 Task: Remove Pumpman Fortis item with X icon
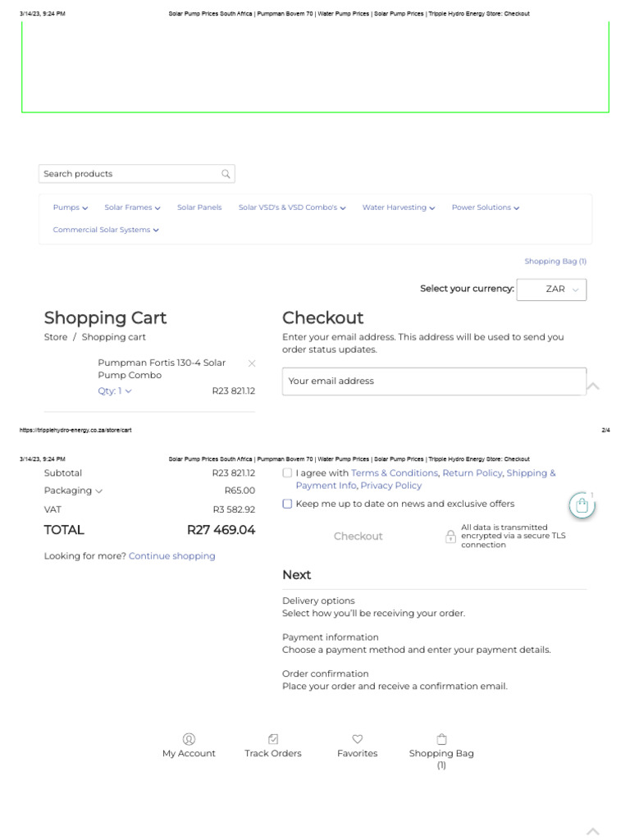click(252, 363)
